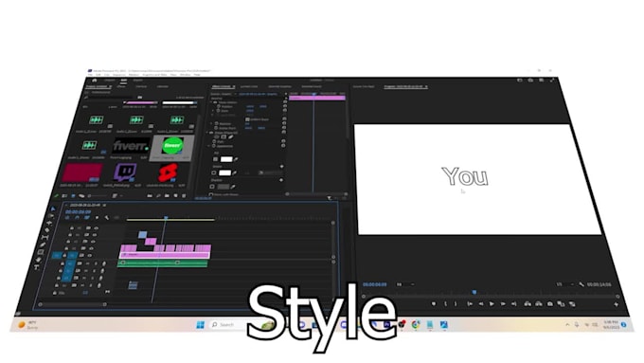
Task: Select green Fiverr circle logo thumbnail
Action: (173, 145)
